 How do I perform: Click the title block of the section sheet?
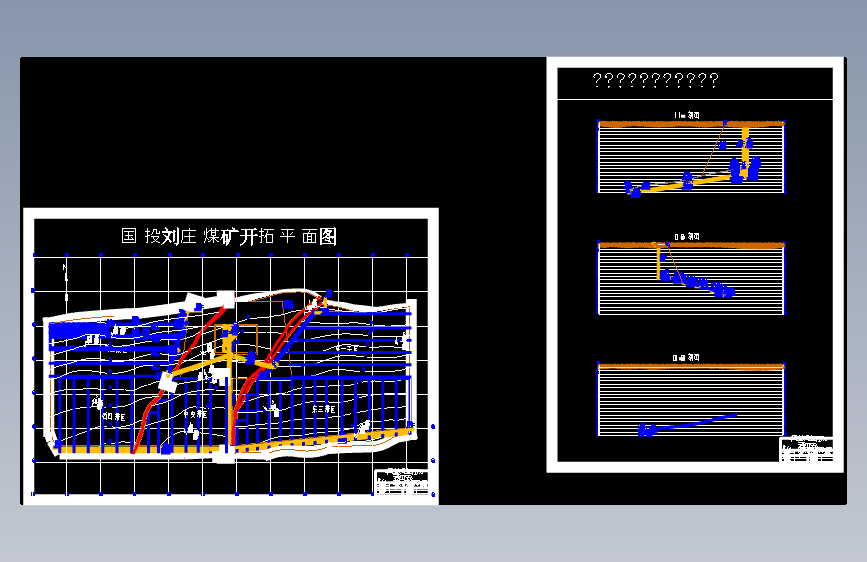click(x=806, y=449)
